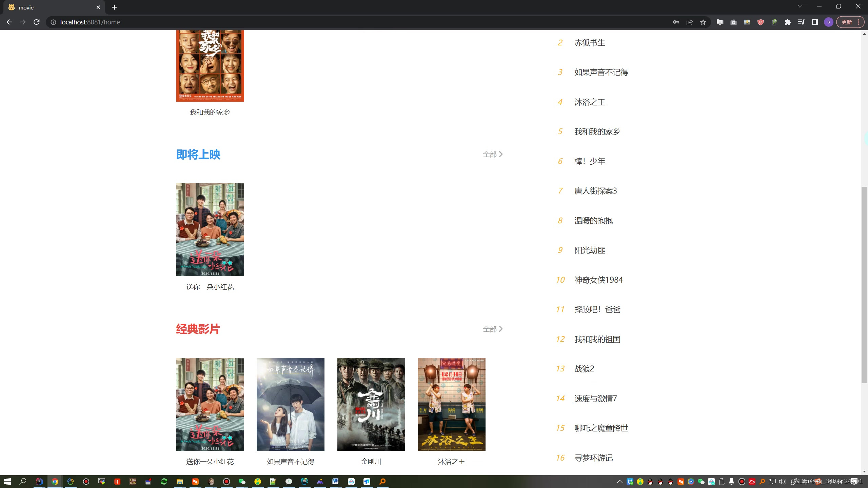Open Windows Start menu
The height and width of the screenshot is (488, 868).
pyautogui.click(x=7, y=482)
